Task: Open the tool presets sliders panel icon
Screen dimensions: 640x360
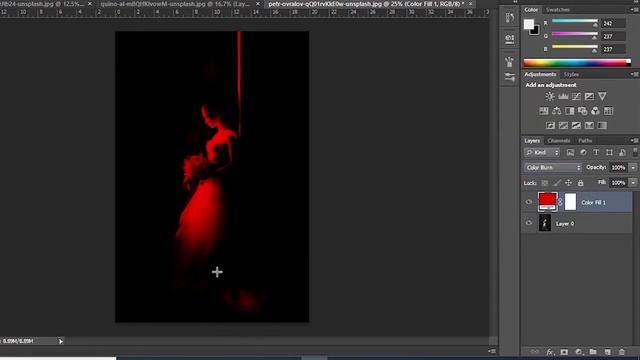Action: [x=510, y=77]
